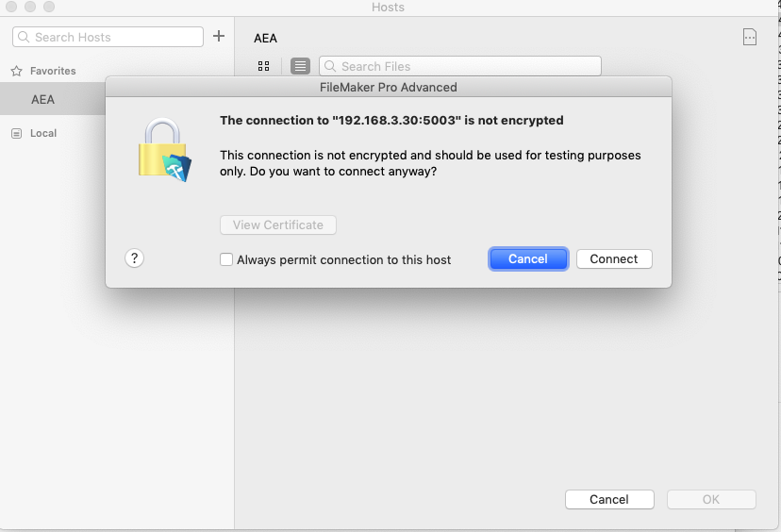The height and width of the screenshot is (532, 781).
Task: Focus the Search Hosts input field
Action: (113, 37)
